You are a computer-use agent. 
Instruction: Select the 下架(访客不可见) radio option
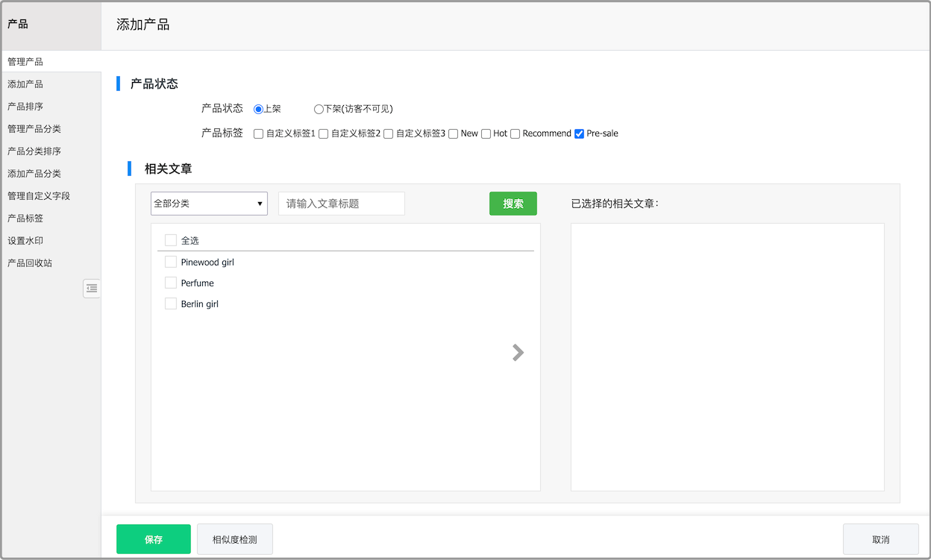point(318,108)
